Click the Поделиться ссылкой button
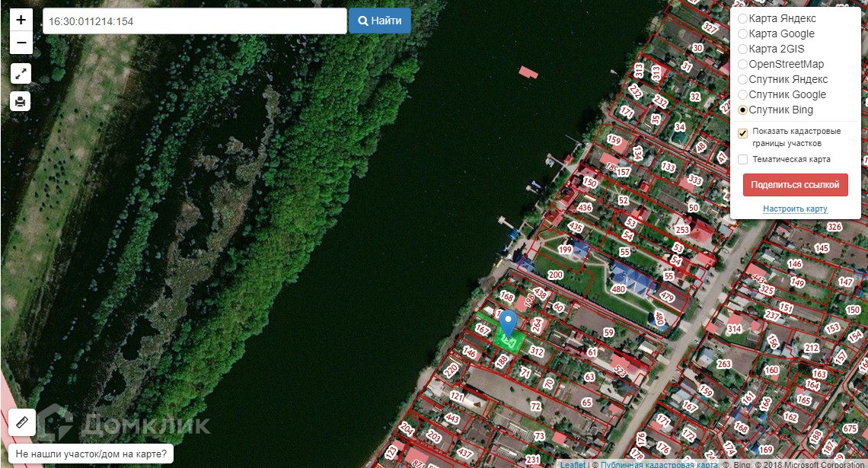Viewport: 868px width, 468px height. [795, 185]
